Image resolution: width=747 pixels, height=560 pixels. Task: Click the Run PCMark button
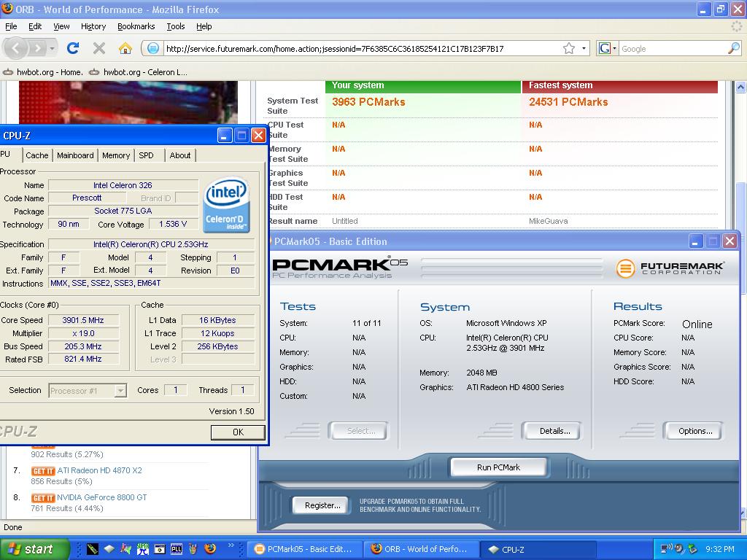pos(498,467)
